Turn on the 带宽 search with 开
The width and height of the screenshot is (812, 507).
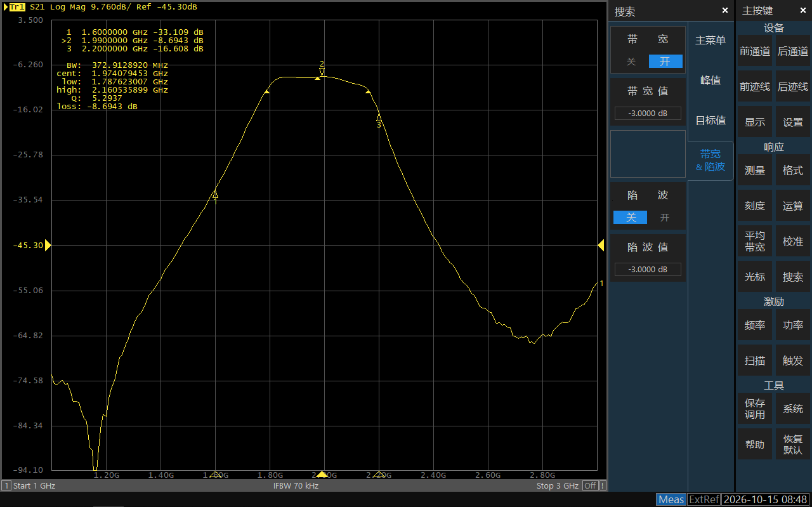[665, 62]
